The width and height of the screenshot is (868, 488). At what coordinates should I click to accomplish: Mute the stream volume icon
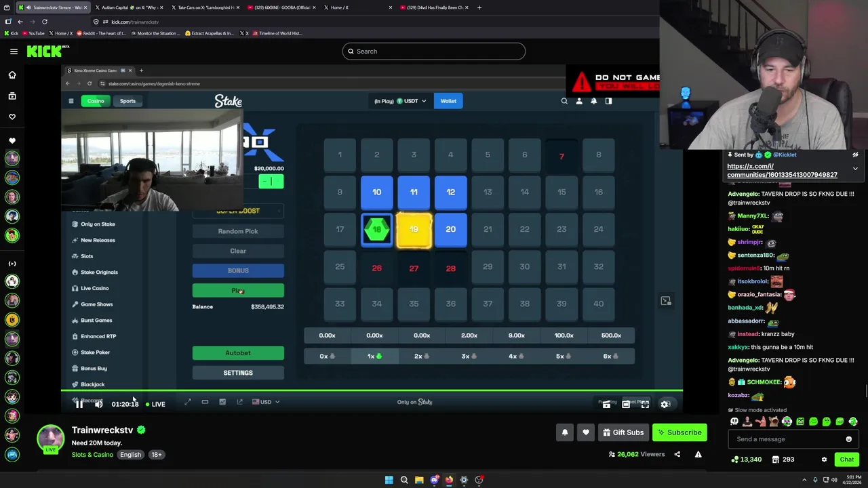[x=98, y=404]
